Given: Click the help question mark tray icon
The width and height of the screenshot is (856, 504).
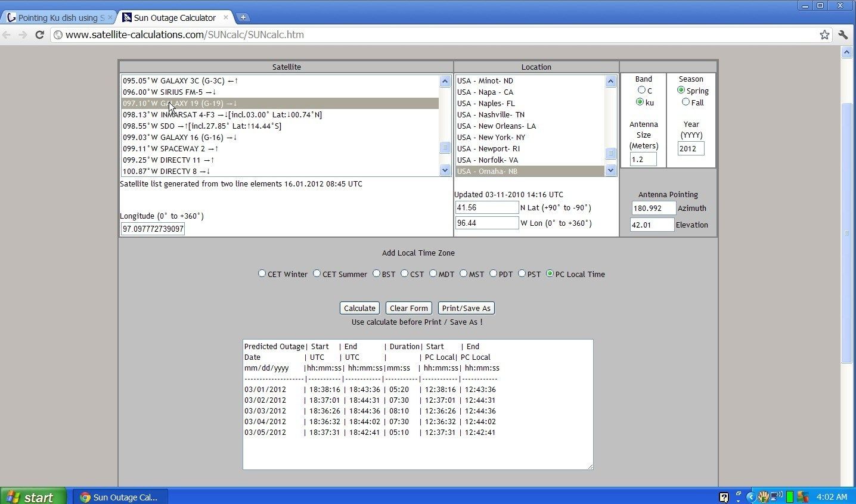Looking at the screenshot, I should (x=724, y=497).
